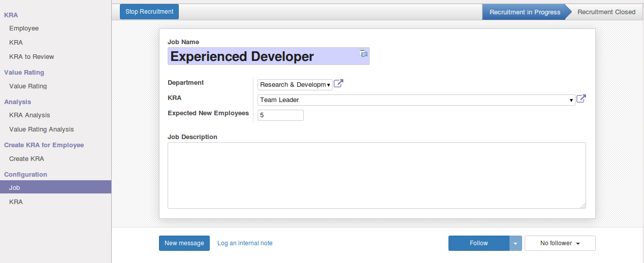Viewport: 644px width, 263px height.
Task: Click the New message button
Action: pyautogui.click(x=184, y=243)
